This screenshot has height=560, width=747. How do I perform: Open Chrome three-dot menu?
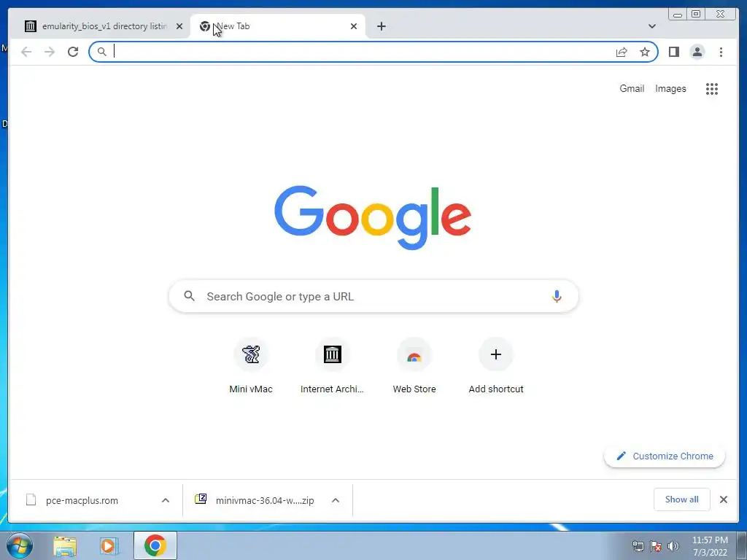[x=721, y=52]
